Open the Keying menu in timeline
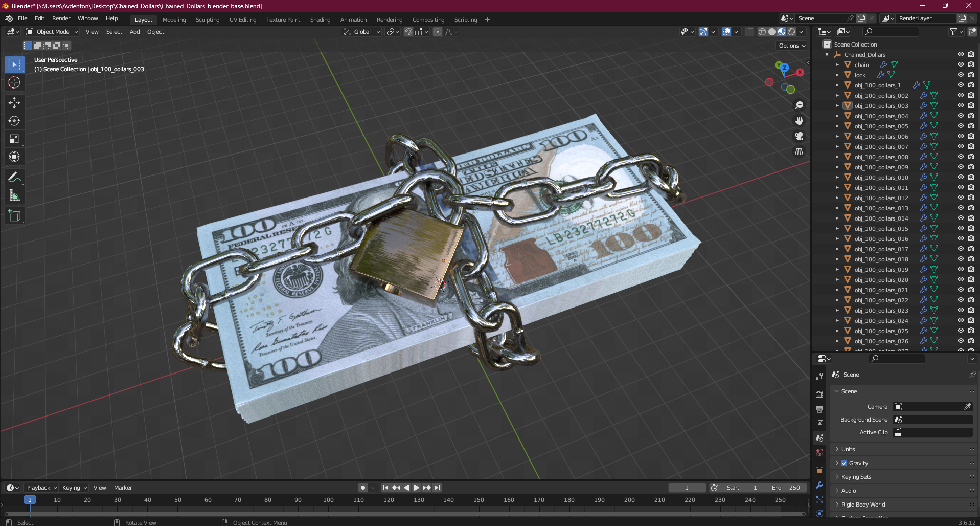Screen dimensions: 980x526 (74, 488)
